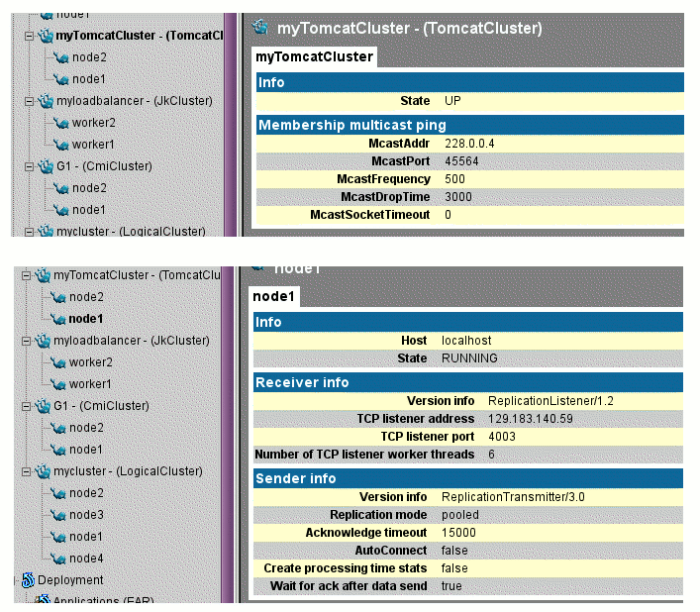Screen dimensions: 700x612
Task: Click the Deployment icon in lower tree
Action: (28, 580)
